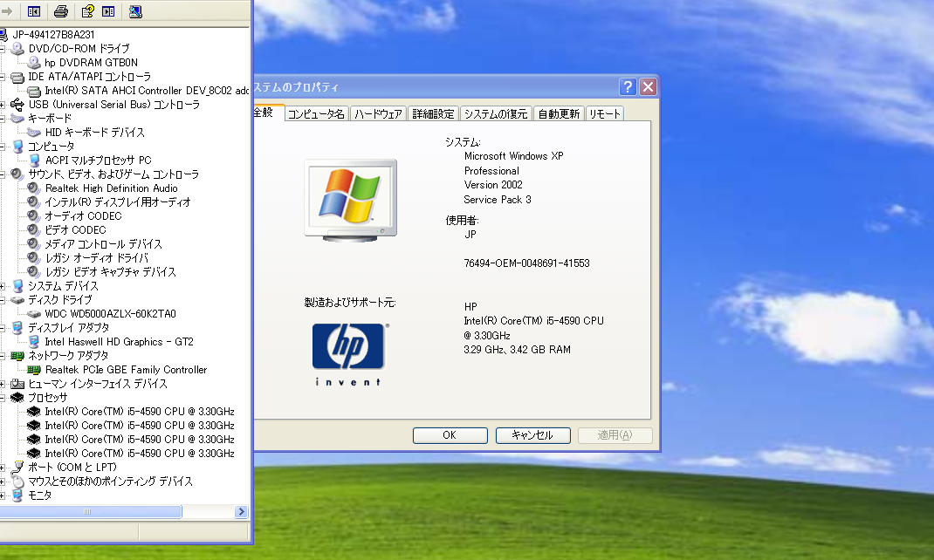Select the コンピュータ category row
The image size is (934, 560).
pos(52,147)
